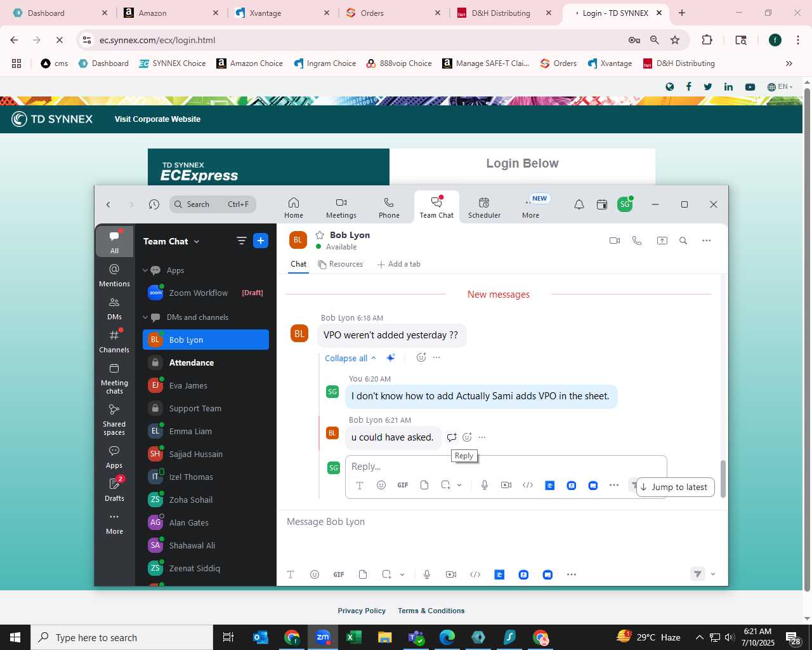The height and width of the screenshot is (650, 812).
Task: Click the Message Bob Lyon field
Action: click(501, 522)
